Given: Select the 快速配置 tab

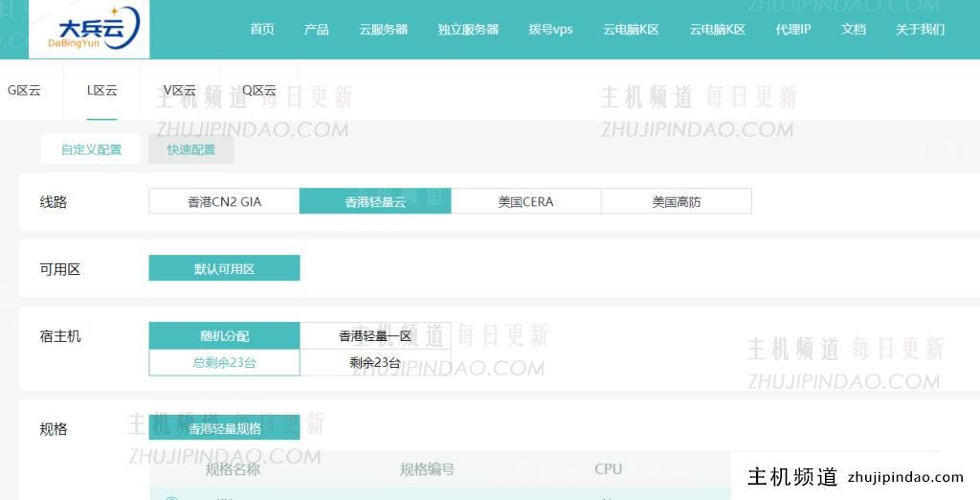Looking at the screenshot, I should tap(190, 149).
